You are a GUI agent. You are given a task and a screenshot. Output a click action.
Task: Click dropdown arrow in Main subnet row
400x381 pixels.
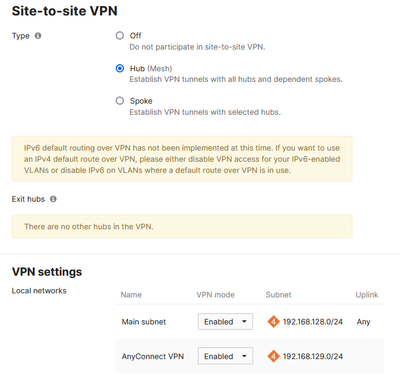244,322
